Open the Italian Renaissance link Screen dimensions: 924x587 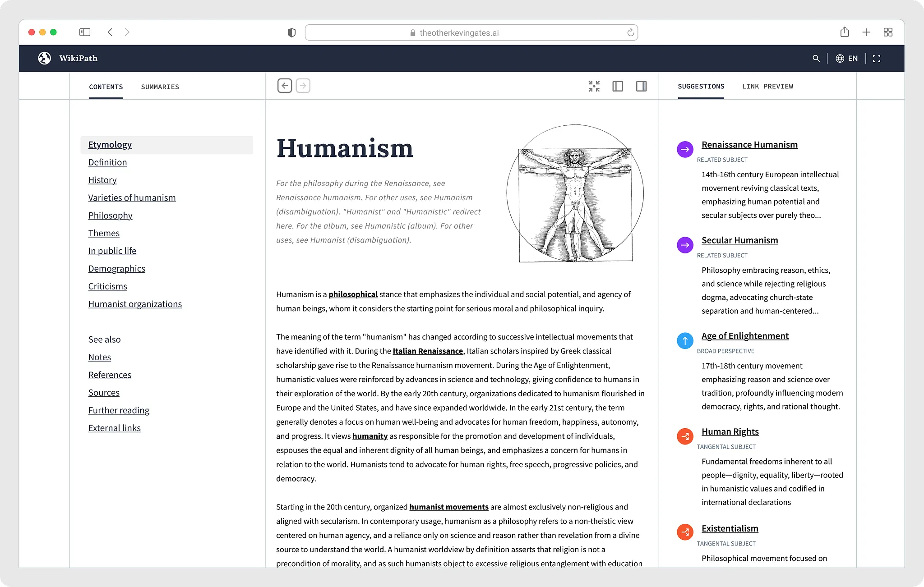click(428, 351)
